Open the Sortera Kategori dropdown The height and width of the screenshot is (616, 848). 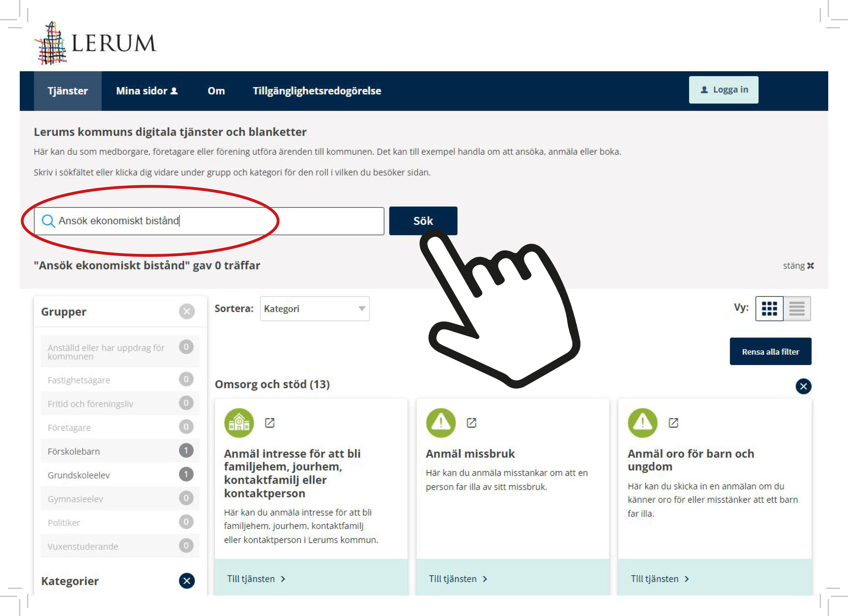click(314, 308)
